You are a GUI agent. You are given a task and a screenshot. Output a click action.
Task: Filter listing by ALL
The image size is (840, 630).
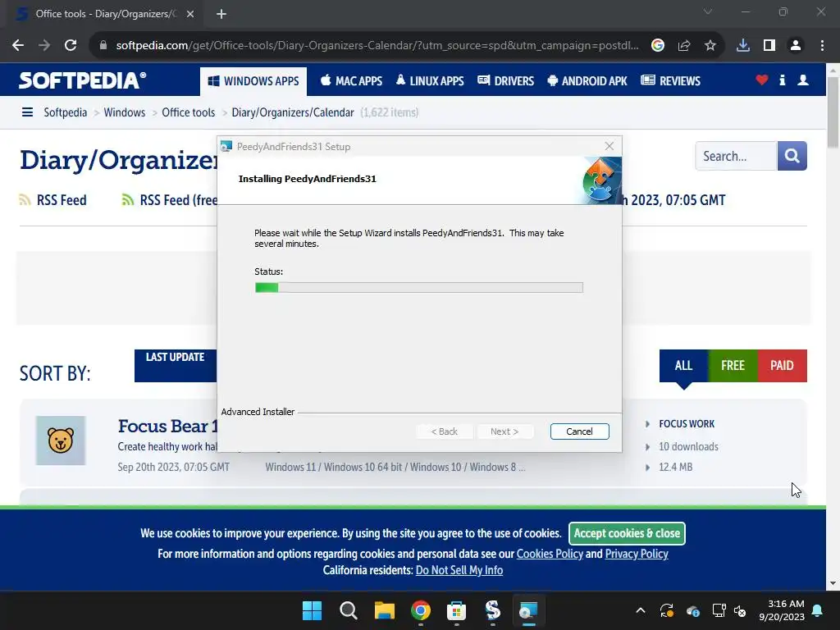[x=683, y=365]
